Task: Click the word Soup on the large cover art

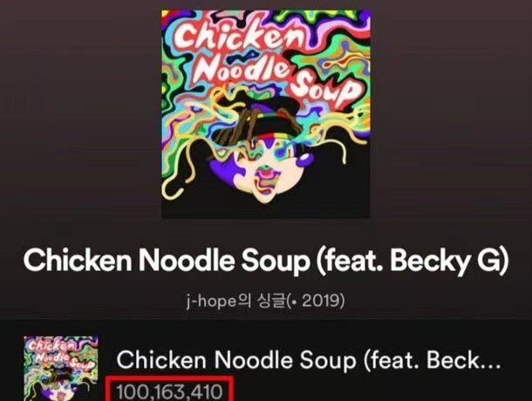Action: (x=323, y=89)
